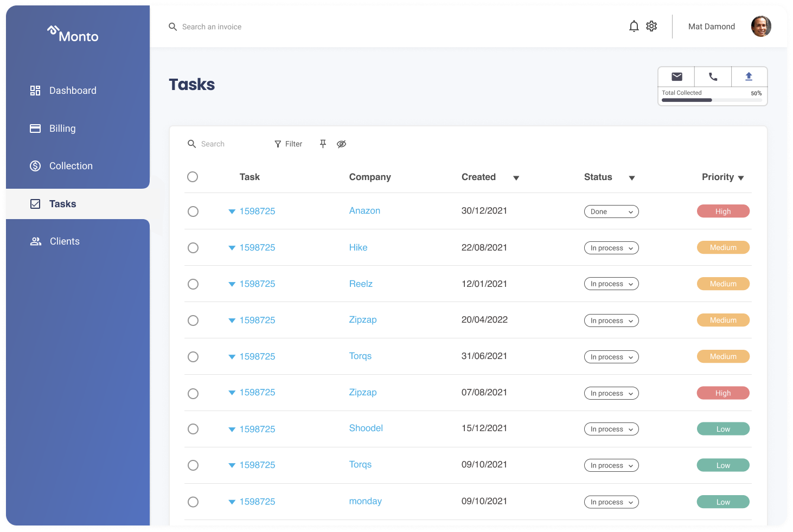Image resolution: width=793 pixels, height=532 pixels.
Task: Click the Medium priority badge for Hike
Action: (723, 247)
